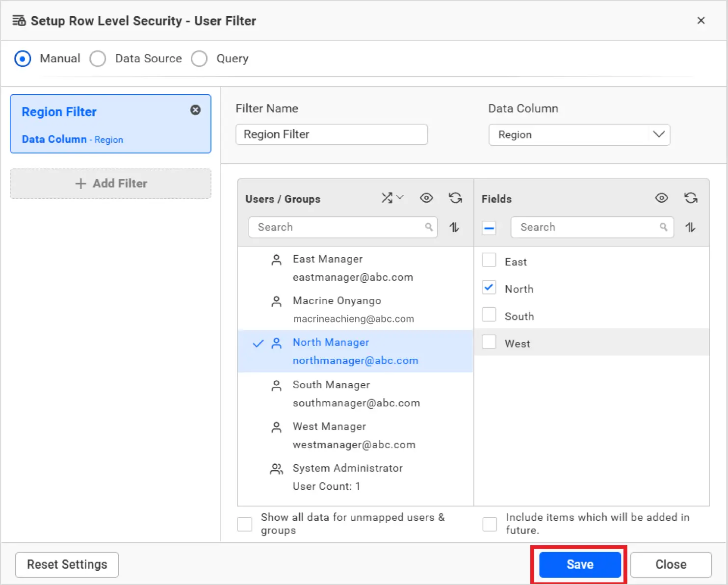Click the System Administrator group icon
Image resolution: width=728 pixels, height=585 pixels.
pos(277,469)
